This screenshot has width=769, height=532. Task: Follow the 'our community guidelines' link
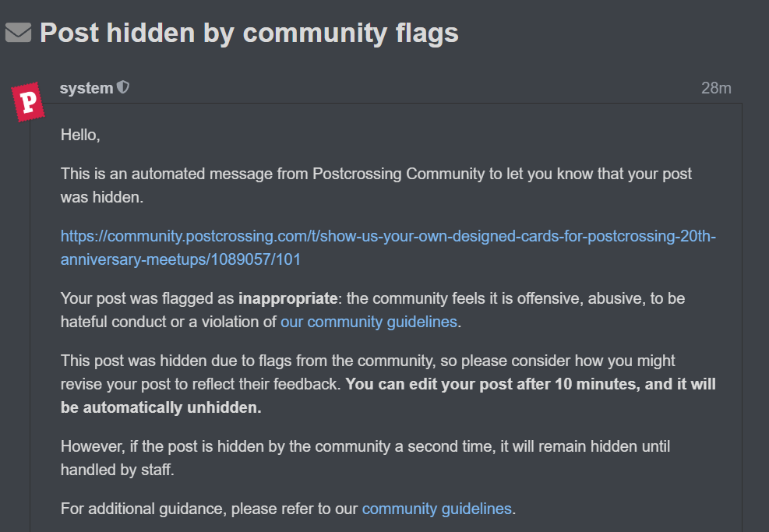click(369, 322)
